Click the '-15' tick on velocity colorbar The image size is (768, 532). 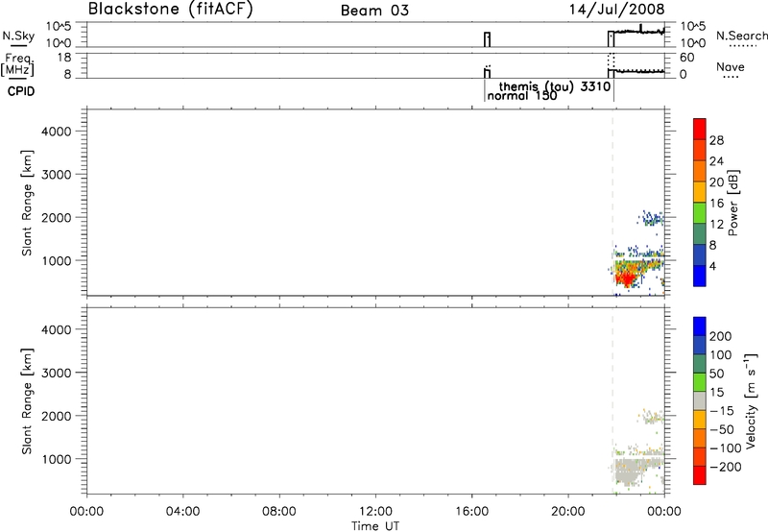click(x=721, y=411)
